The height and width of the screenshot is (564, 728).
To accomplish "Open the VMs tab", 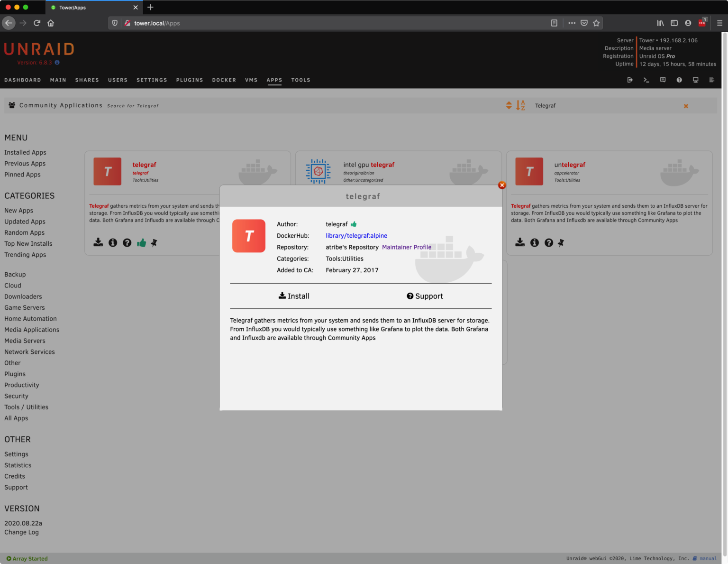I will point(251,80).
